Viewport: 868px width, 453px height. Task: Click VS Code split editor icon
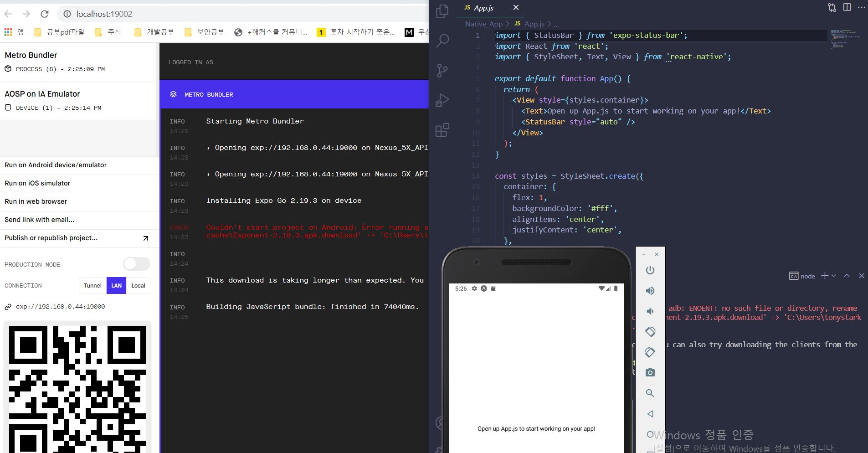(847, 7)
